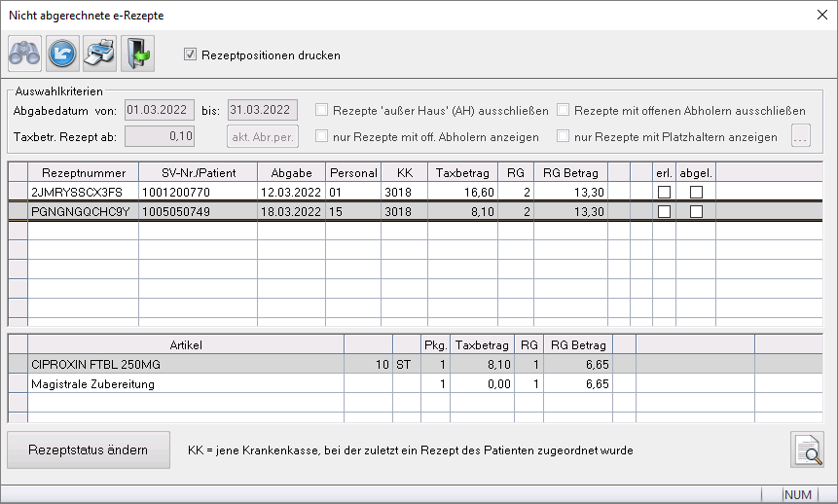Click the Abgabedatum von date field
The width and height of the screenshot is (838, 504).
(x=160, y=110)
